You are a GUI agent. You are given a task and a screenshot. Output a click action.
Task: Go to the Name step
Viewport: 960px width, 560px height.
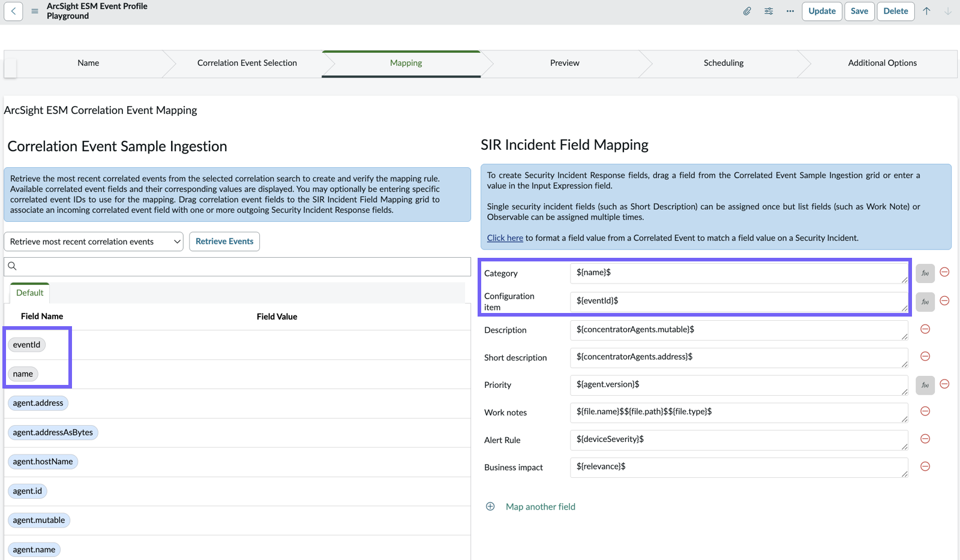(88, 63)
